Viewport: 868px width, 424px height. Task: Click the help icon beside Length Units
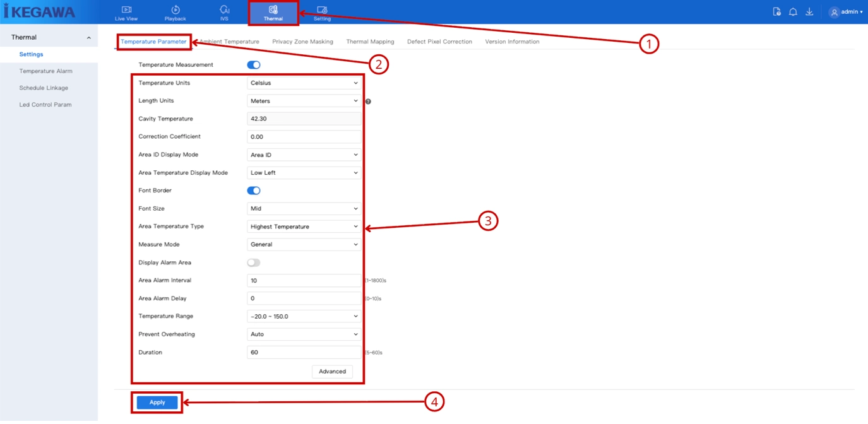pyautogui.click(x=368, y=102)
